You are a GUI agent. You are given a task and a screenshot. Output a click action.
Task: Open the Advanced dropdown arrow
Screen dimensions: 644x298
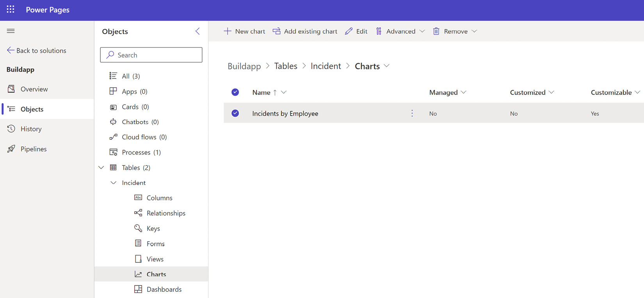pyautogui.click(x=422, y=31)
